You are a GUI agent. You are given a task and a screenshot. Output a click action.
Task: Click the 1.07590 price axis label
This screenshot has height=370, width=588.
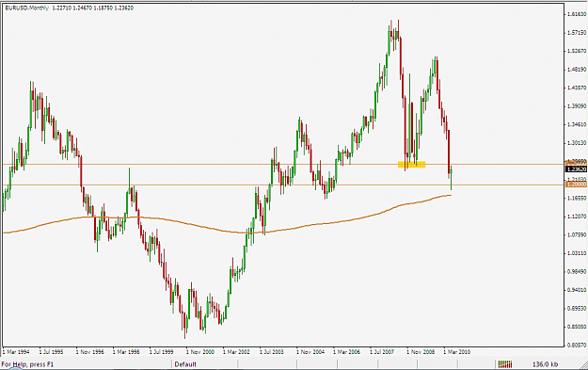pos(577,235)
